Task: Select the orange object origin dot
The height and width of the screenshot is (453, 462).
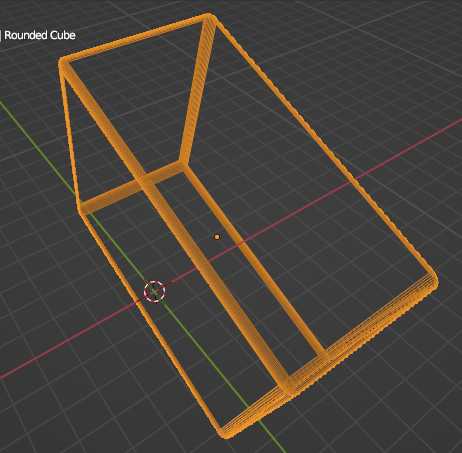Action: (x=217, y=237)
